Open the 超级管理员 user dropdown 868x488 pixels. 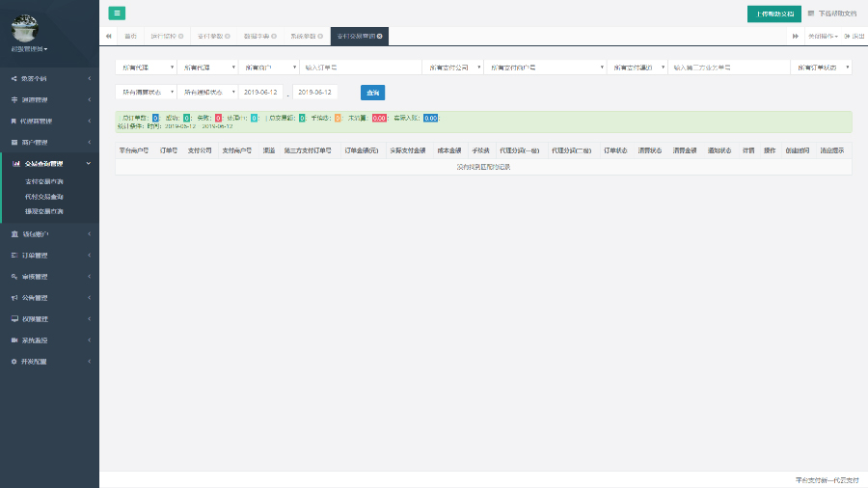[29, 49]
